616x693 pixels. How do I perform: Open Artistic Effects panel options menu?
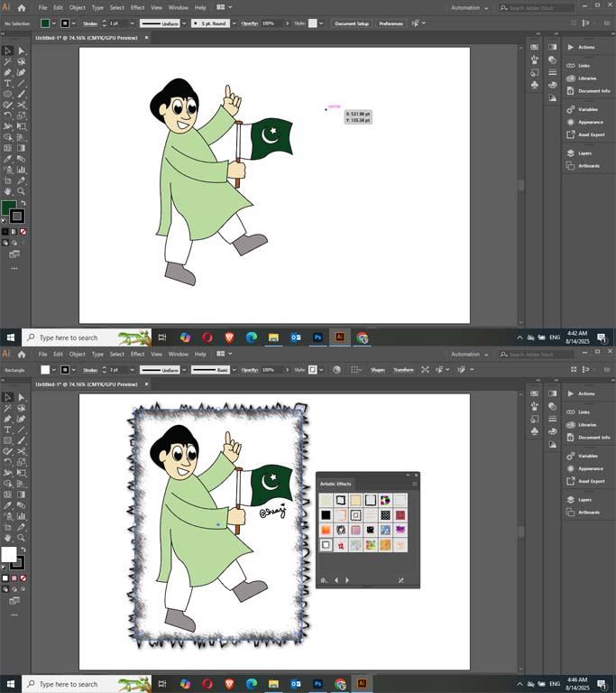[x=415, y=484]
